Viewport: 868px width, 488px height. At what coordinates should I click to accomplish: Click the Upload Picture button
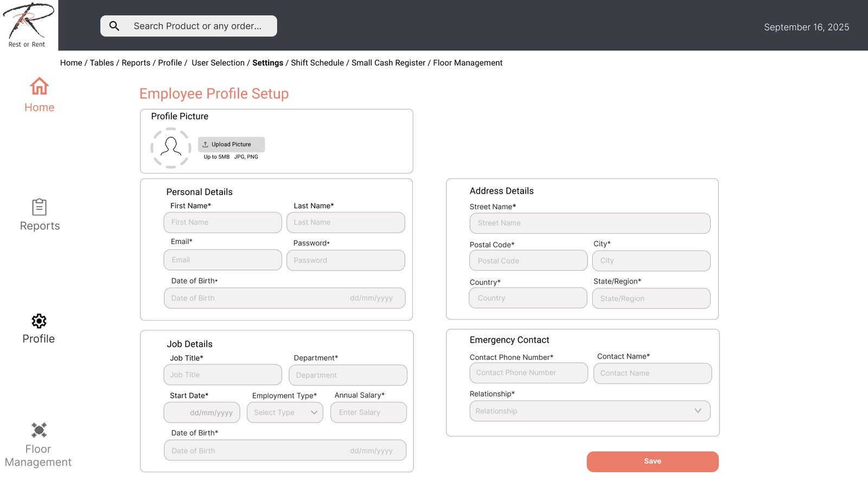[x=231, y=144]
